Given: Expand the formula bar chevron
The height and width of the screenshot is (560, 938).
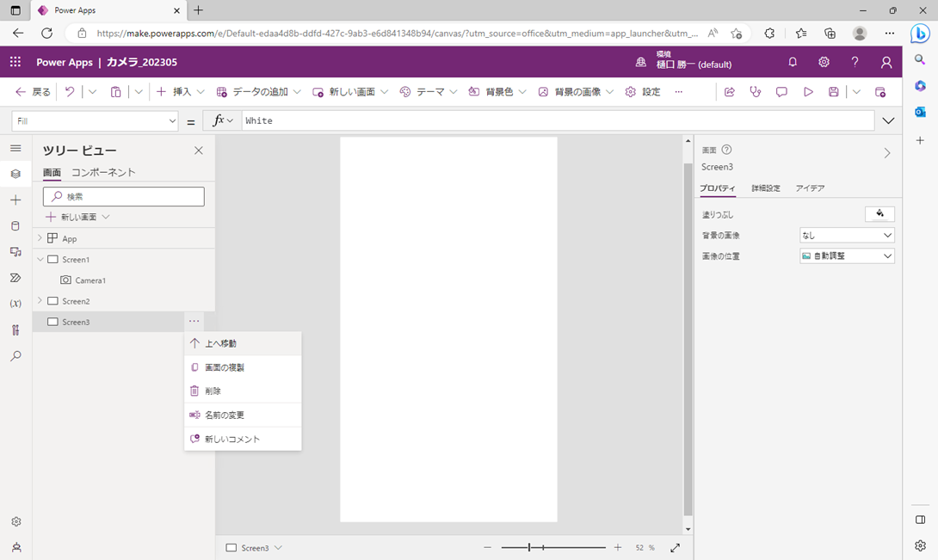Looking at the screenshot, I should pyautogui.click(x=888, y=120).
